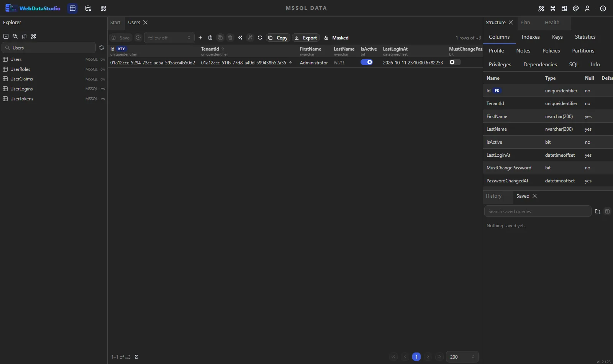The height and width of the screenshot is (364, 613).
Task: Click the magnifier search icon in Explorer toolbar
Action: click(x=15, y=36)
